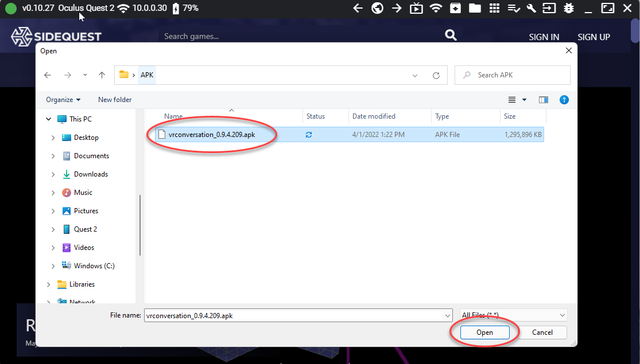Open the File name history dropdown

point(447,315)
